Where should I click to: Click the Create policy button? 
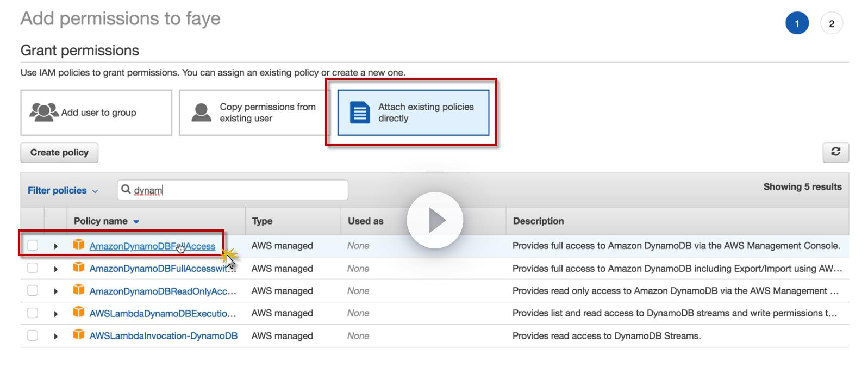pos(59,153)
